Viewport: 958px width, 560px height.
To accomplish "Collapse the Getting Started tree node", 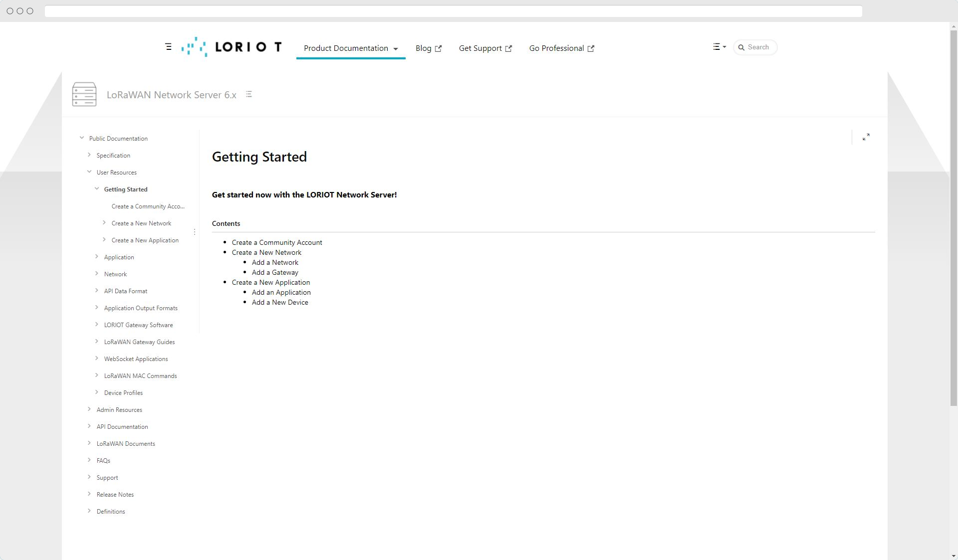I will pyautogui.click(x=97, y=189).
